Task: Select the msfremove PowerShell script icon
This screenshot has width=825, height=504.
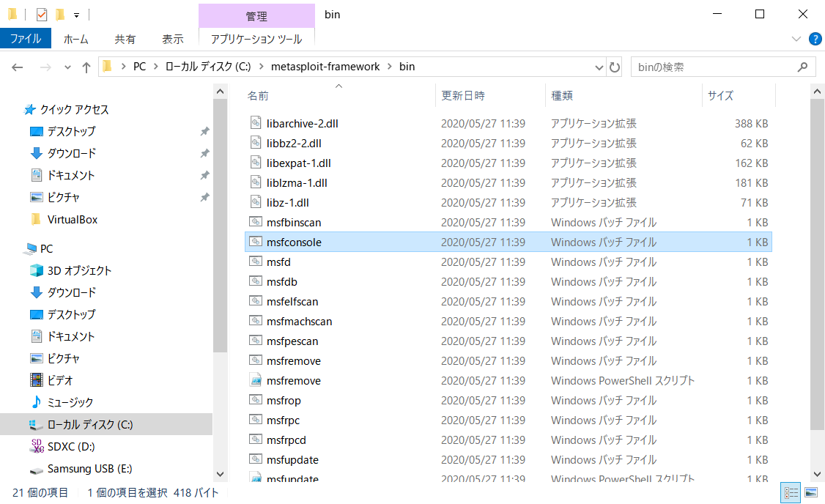Action: [256, 380]
